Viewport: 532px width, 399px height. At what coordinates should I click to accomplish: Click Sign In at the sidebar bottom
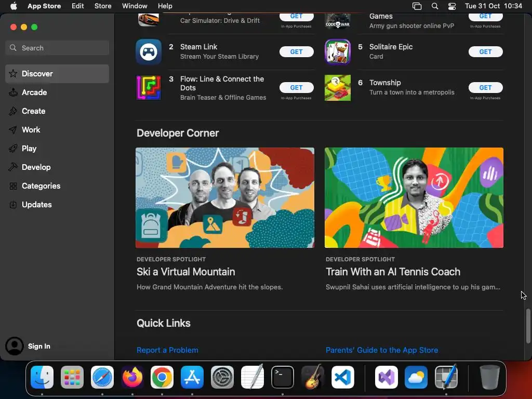click(x=39, y=346)
